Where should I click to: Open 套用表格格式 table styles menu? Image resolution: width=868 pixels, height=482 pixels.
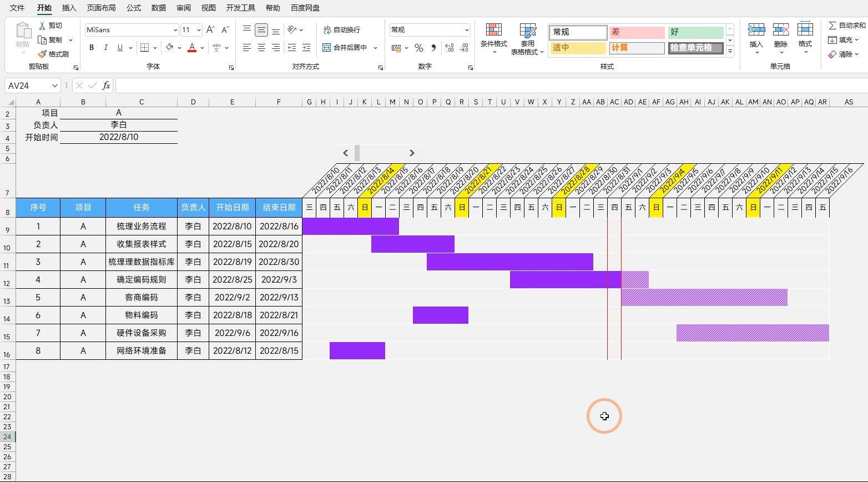coord(528,39)
